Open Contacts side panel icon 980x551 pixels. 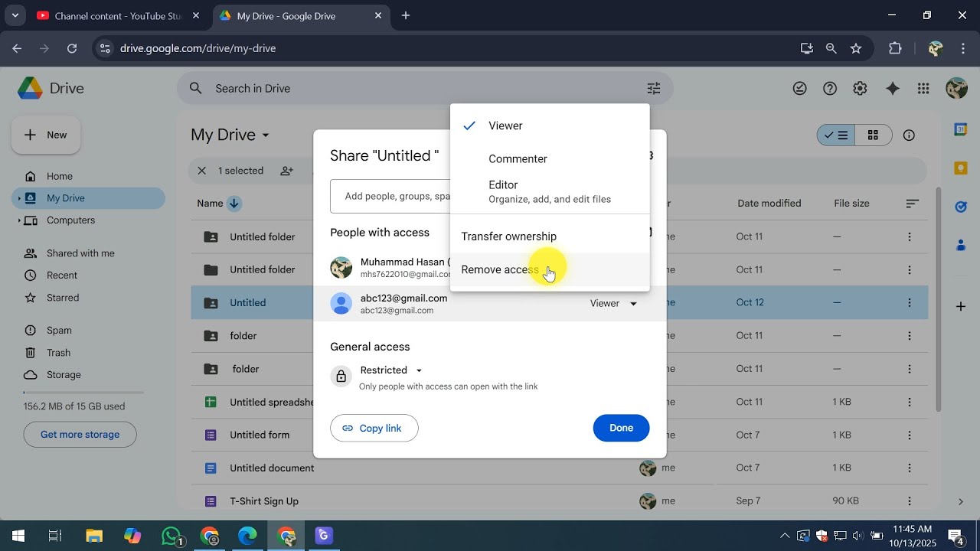(961, 245)
